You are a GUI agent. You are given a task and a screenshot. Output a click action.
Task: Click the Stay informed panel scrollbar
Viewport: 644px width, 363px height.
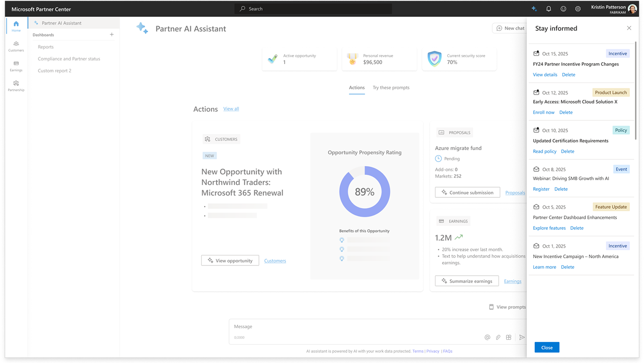[x=636, y=91]
